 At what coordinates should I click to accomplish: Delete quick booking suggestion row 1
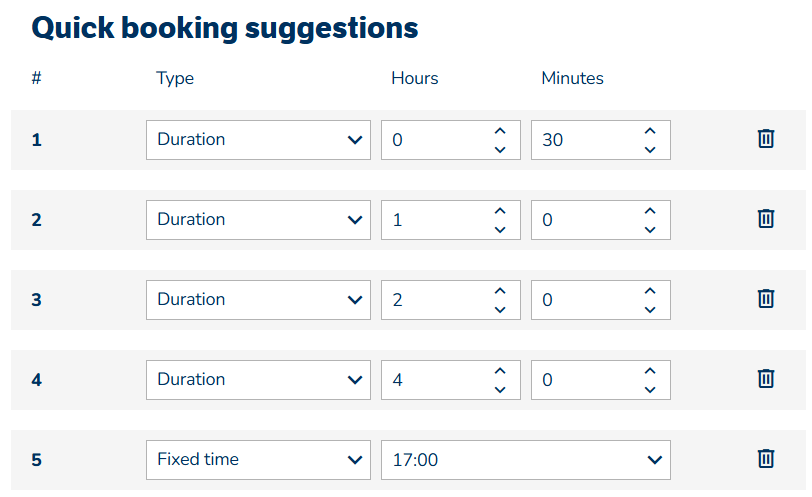coord(766,139)
